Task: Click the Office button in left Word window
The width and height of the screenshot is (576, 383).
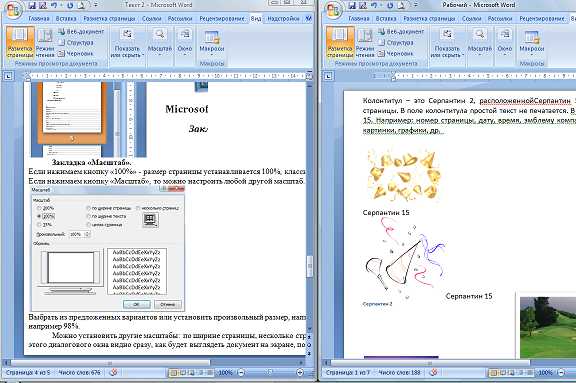Action: pos(14,10)
